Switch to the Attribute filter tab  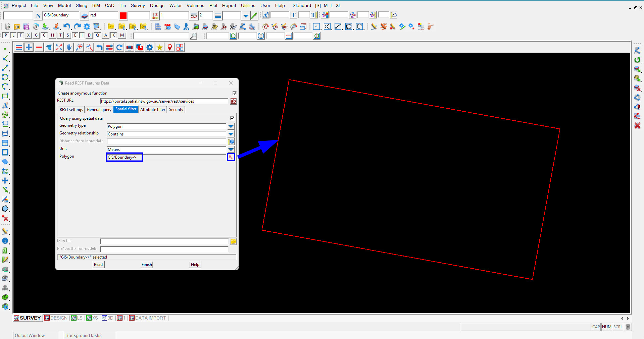coord(153,110)
